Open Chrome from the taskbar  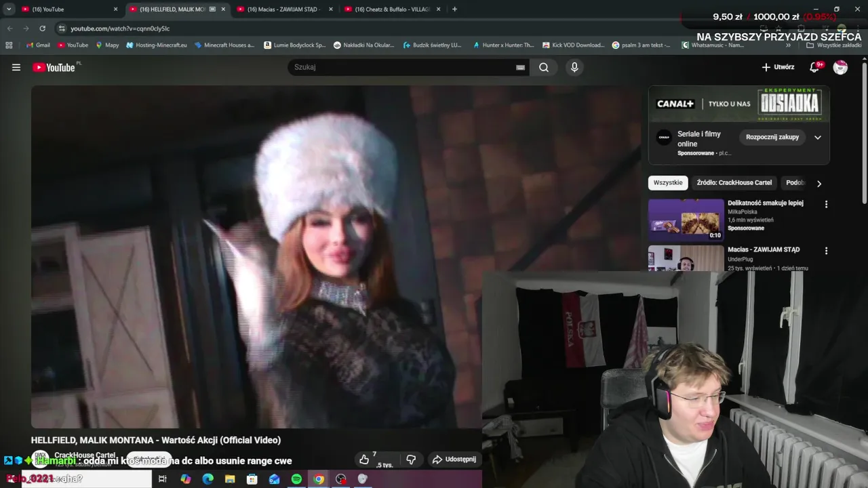coord(319,479)
